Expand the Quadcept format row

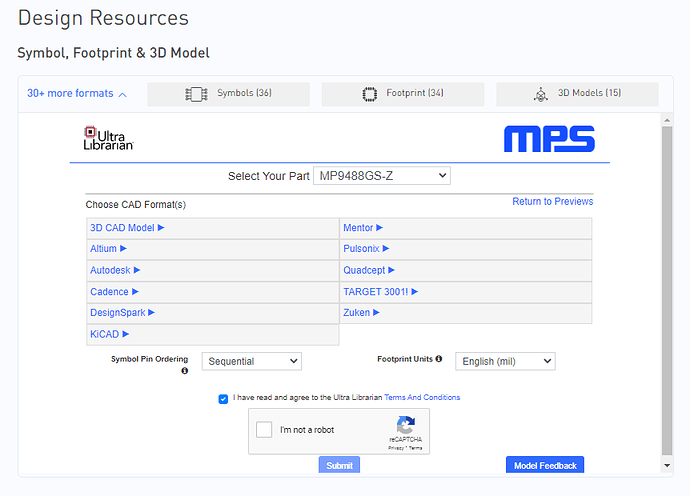(x=466, y=270)
